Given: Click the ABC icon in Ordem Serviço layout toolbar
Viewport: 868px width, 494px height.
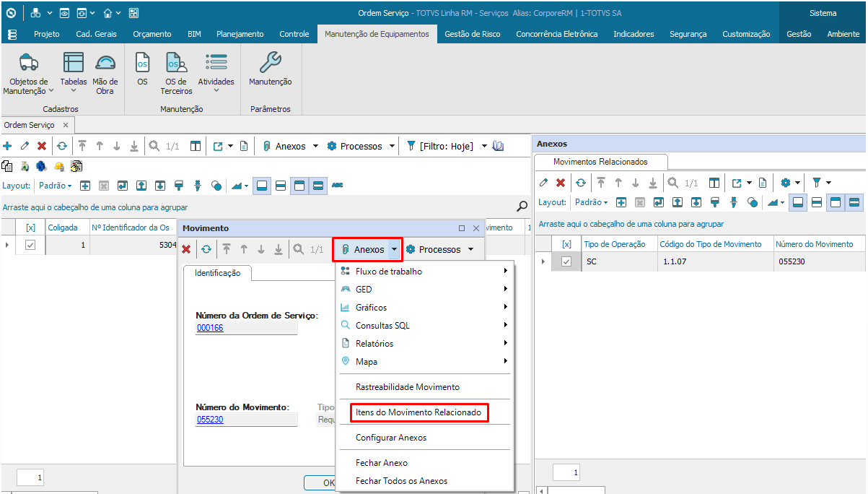Looking at the screenshot, I should coord(337,186).
